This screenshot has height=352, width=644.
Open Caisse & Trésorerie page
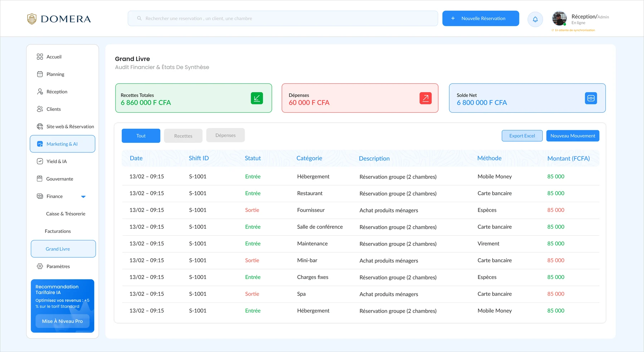[66, 214]
